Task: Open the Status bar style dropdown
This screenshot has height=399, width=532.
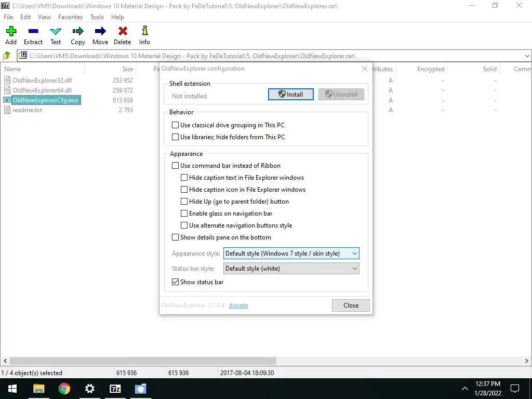Action: point(291,269)
